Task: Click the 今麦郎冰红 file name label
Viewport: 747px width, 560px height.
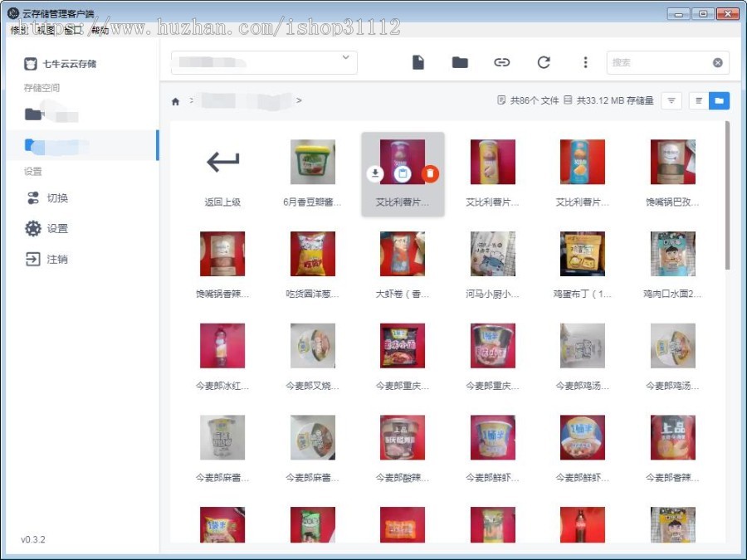Action: point(222,386)
